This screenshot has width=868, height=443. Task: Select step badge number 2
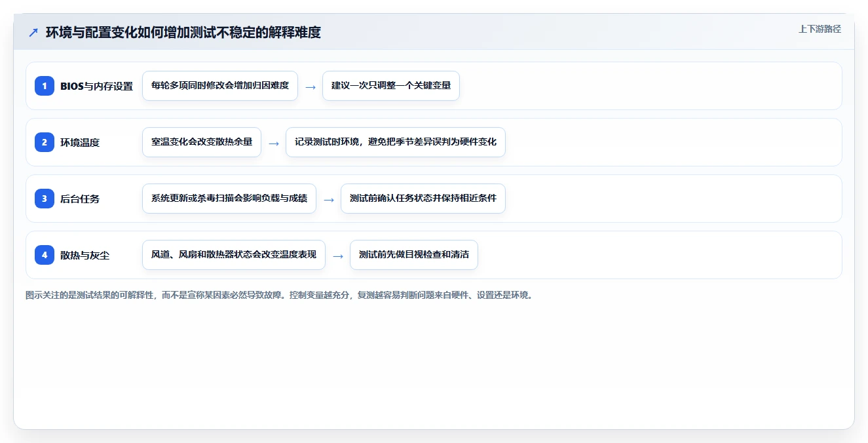[45, 142]
